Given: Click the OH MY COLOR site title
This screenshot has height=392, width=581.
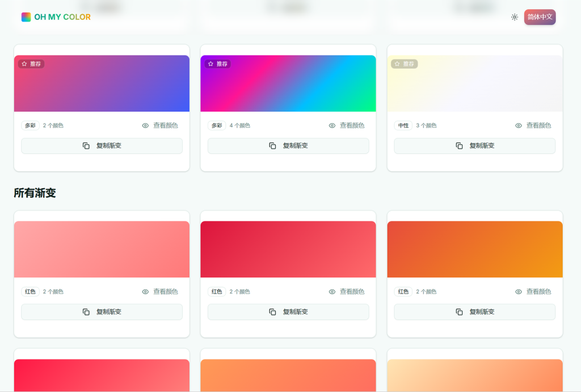Looking at the screenshot, I should click(x=62, y=17).
